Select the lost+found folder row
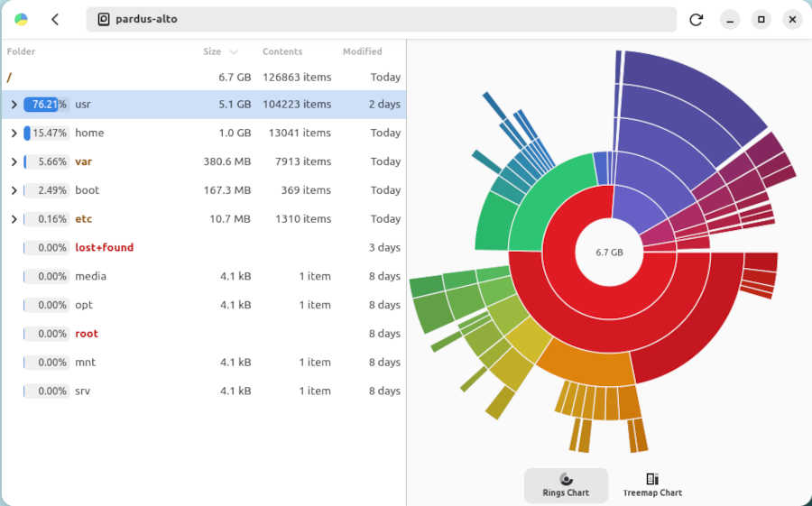The height and width of the screenshot is (506, 812). 104,248
